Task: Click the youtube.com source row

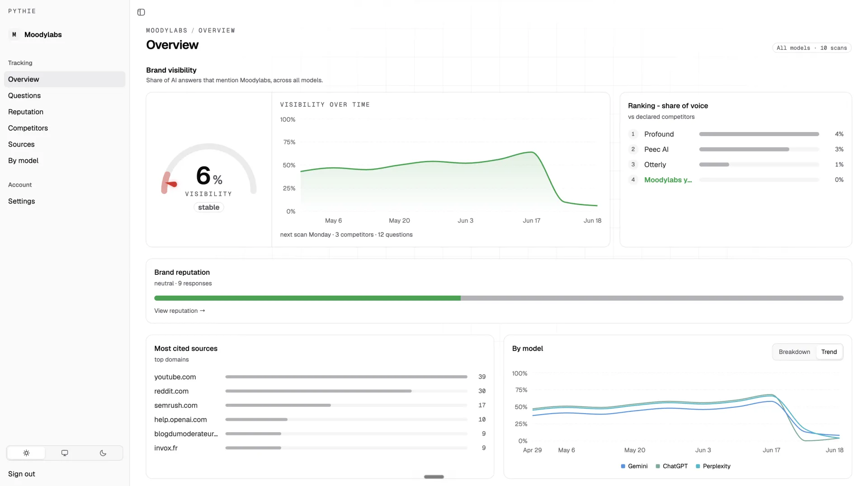Action: tap(320, 377)
